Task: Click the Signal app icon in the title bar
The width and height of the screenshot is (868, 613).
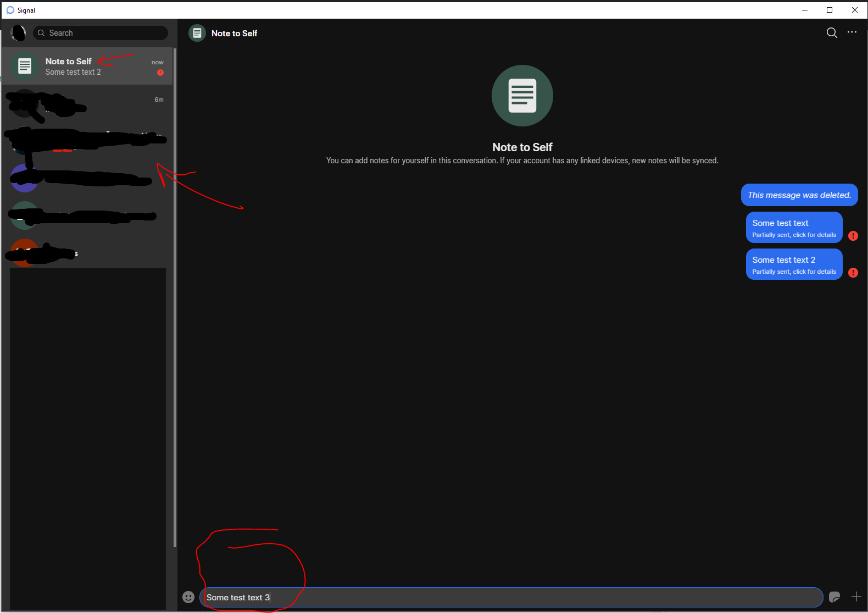Action: coord(10,10)
